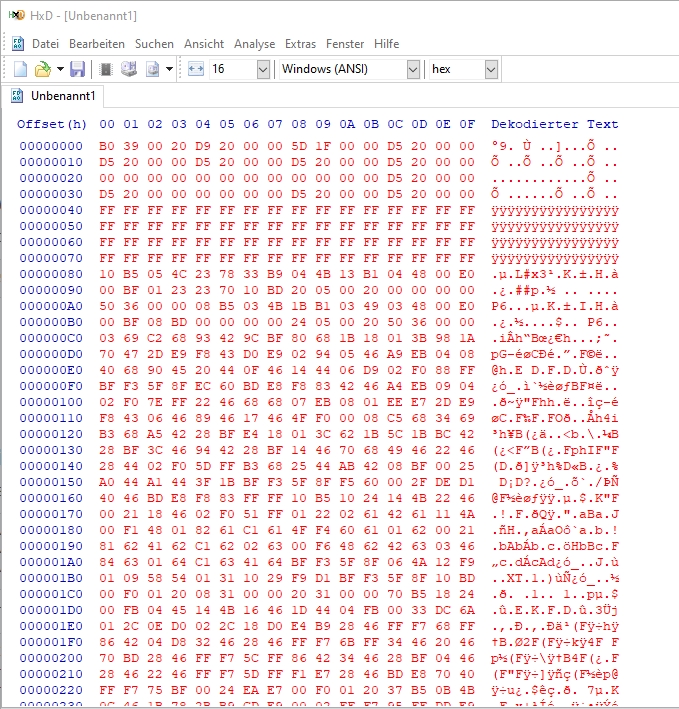Expand the recent files arrow beside Open
The image size is (679, 709).
tap(60, 69)
